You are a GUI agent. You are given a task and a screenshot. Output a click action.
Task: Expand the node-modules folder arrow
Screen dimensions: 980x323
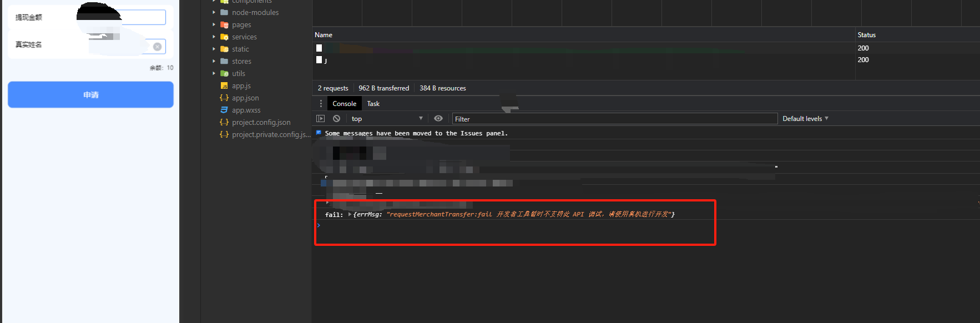[214, 12]
